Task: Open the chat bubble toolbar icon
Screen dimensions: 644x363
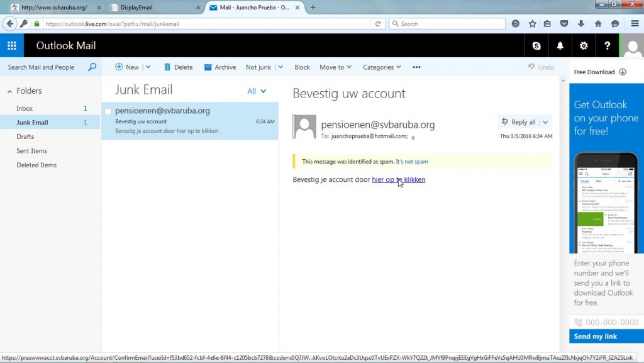Action: click(615, 24)
